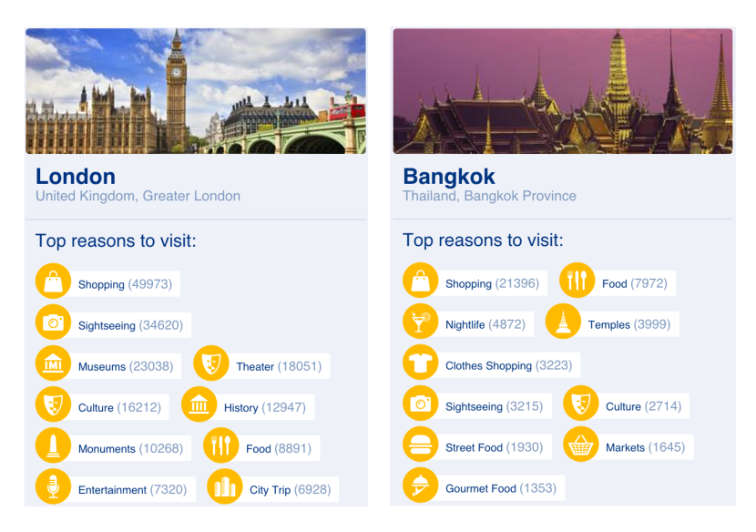
Task: Select the Museums building icon
Action: point(53,363)
